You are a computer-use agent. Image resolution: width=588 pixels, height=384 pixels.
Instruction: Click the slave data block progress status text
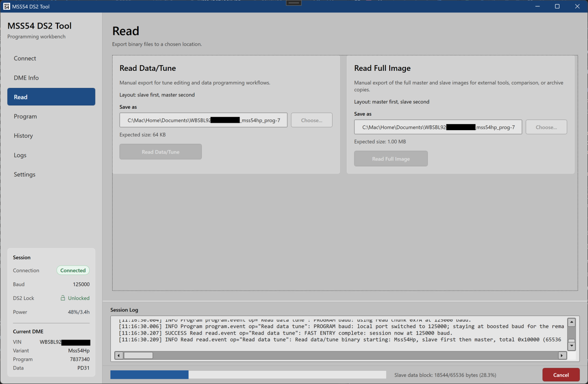tap(445, 375)
